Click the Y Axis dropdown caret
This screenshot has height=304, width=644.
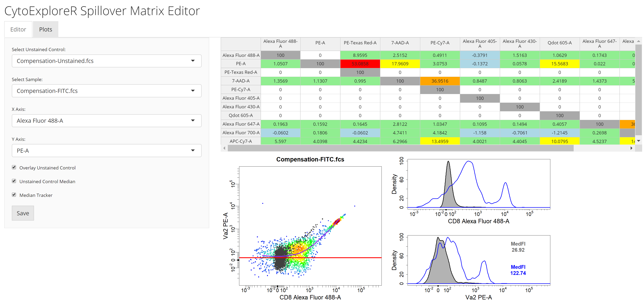pos(193,150)
